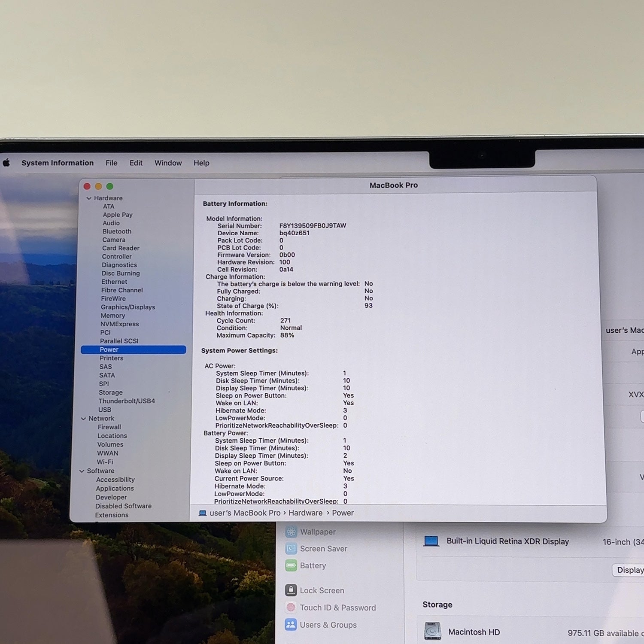
Task: Select Ethernet in the sidebar
Action: [x=114, y=282]
